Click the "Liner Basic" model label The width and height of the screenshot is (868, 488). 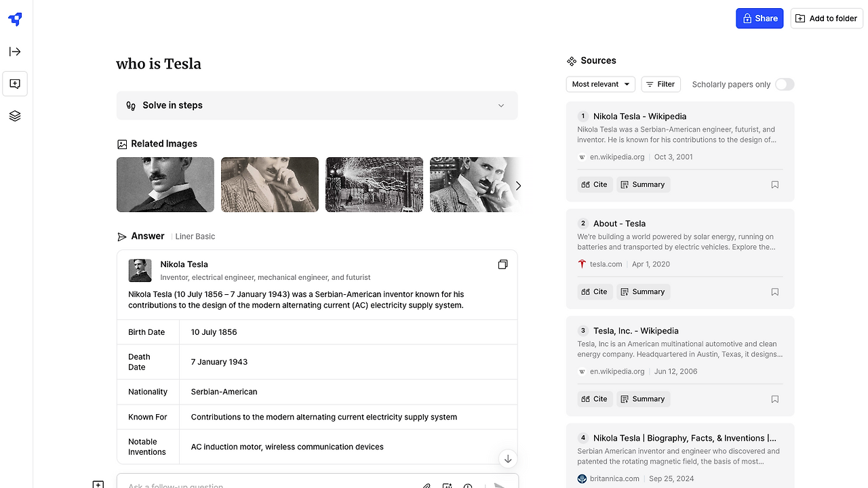195,237
